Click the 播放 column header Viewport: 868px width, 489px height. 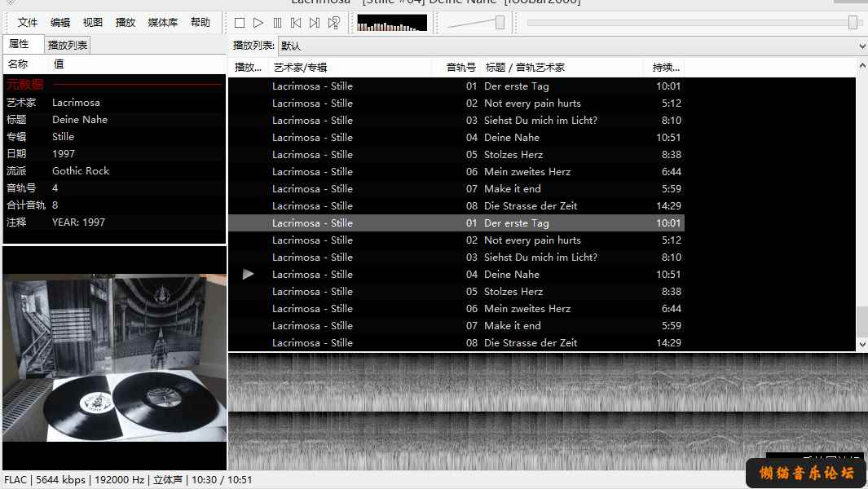coord(248,68)
